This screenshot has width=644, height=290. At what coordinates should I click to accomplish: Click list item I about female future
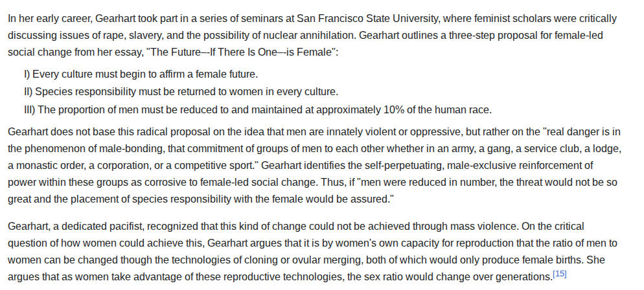pyautogui.click(x=141, y=74)
